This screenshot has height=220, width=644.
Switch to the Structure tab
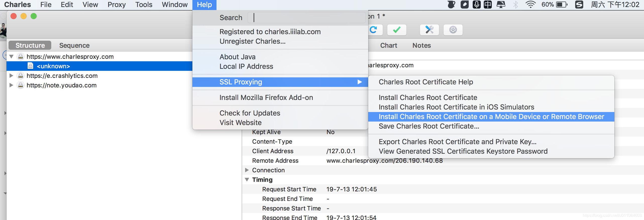click(30, 45)
